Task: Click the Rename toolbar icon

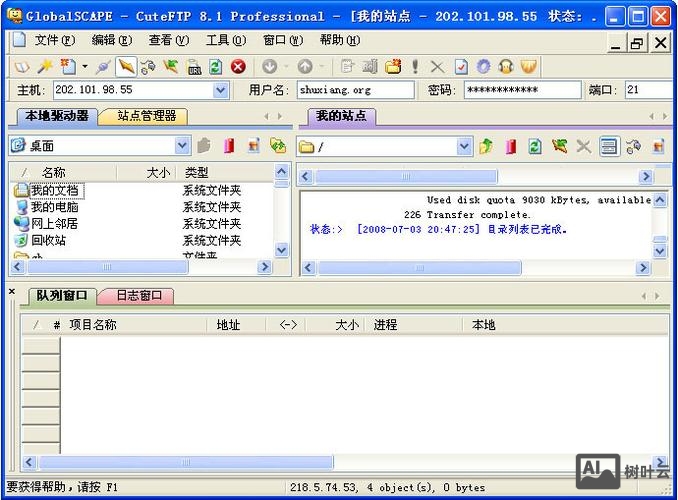Action: click(x=370, y=67)
